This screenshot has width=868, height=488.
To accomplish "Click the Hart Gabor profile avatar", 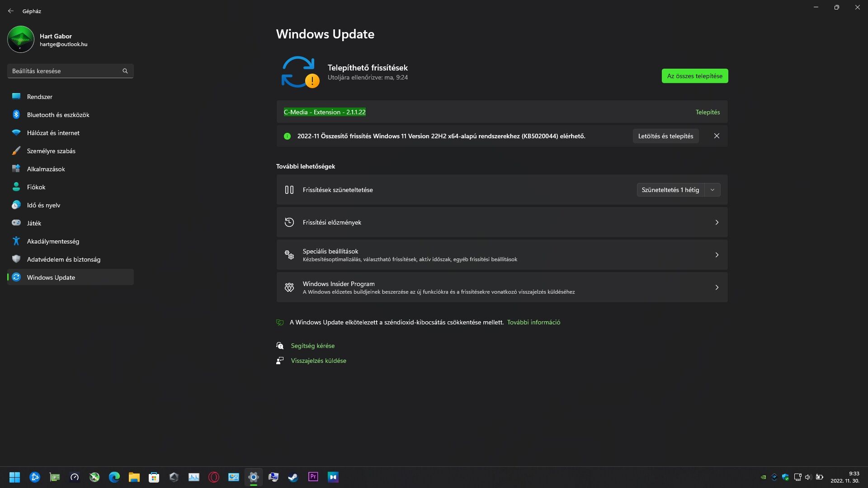I will pyautogui.click(x=21, y=39).
